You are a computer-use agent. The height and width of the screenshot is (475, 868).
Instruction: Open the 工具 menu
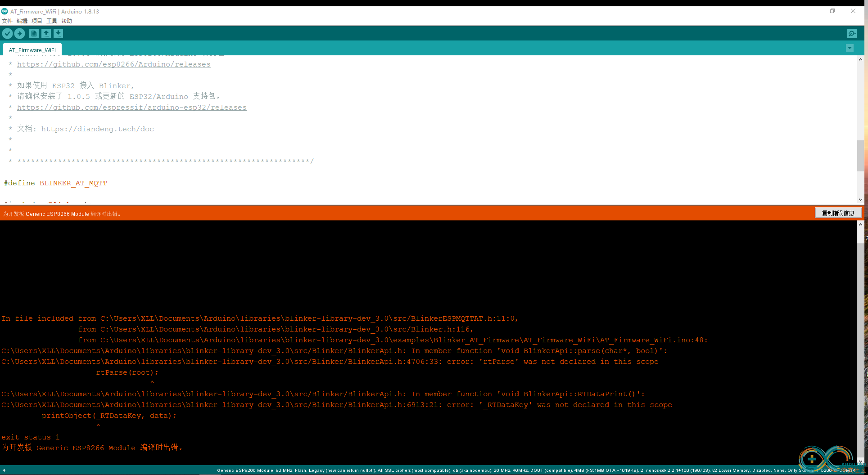point(52,21)
